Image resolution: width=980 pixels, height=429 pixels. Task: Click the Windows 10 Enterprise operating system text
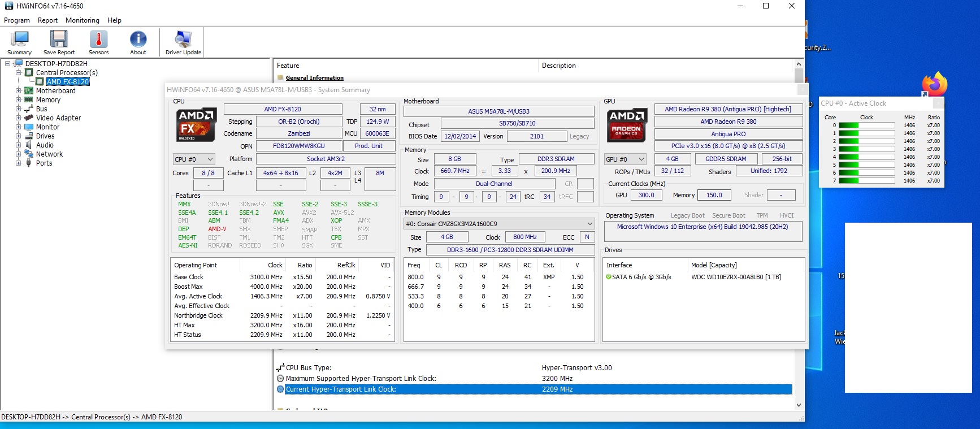(703, 227)
